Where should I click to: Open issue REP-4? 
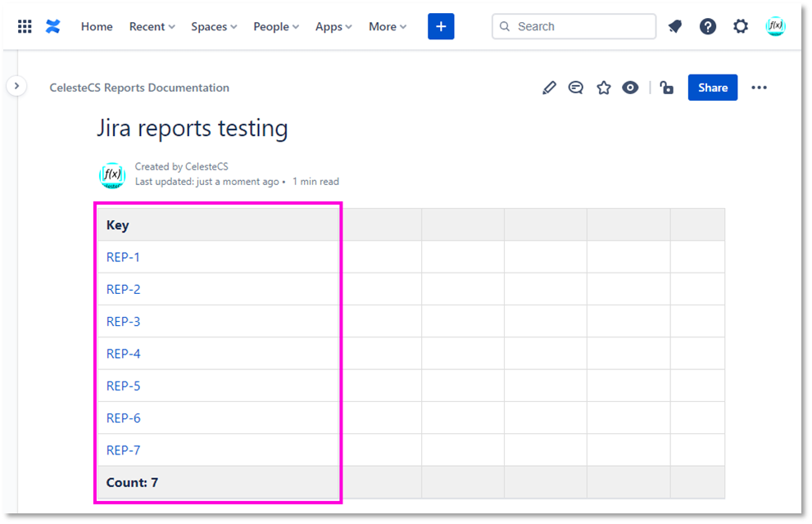click(123, 354)
